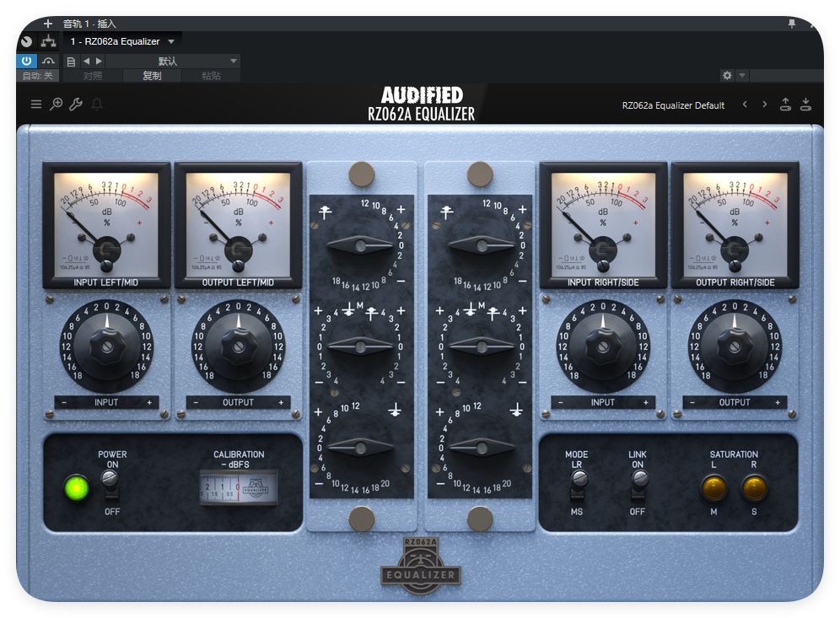Click the left/mid OUTPUT gain knob
Image resolution: width=840 pixels, height=618 pixels.
point(239,346)
